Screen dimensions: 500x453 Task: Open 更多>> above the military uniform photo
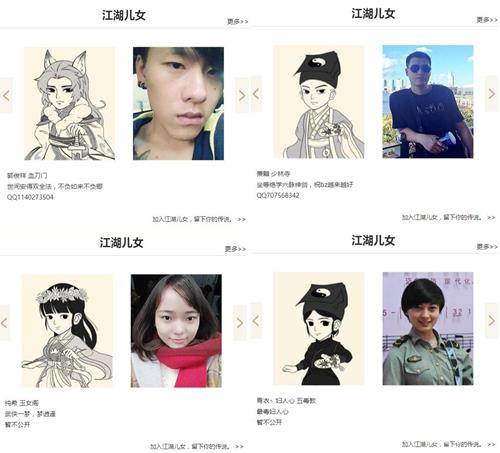[x=487, y=247]
